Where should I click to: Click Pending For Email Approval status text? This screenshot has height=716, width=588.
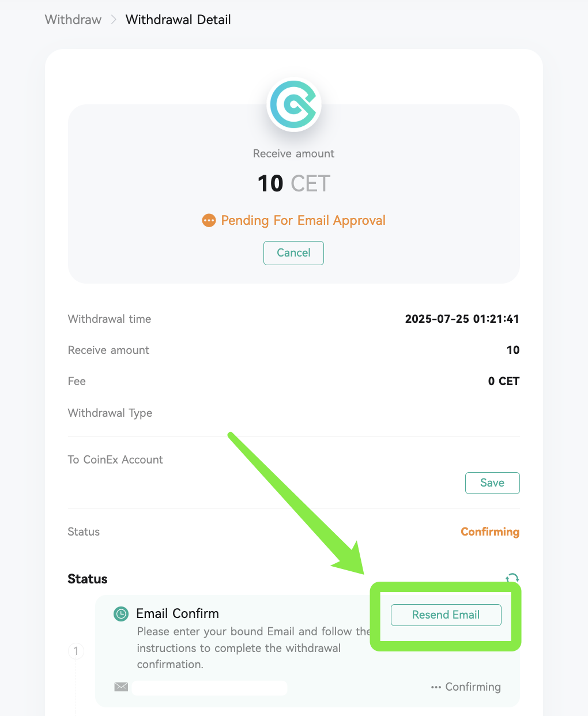[x=303, y=220]
